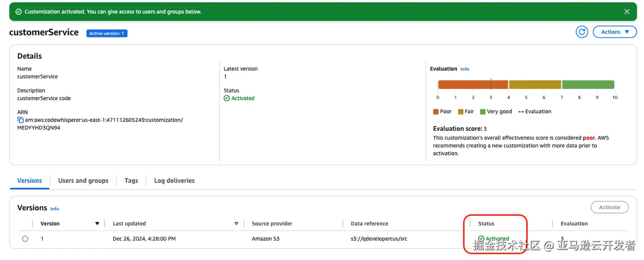Select version 1 radio button
644x260 pixels.
click(x=25, y=239)
